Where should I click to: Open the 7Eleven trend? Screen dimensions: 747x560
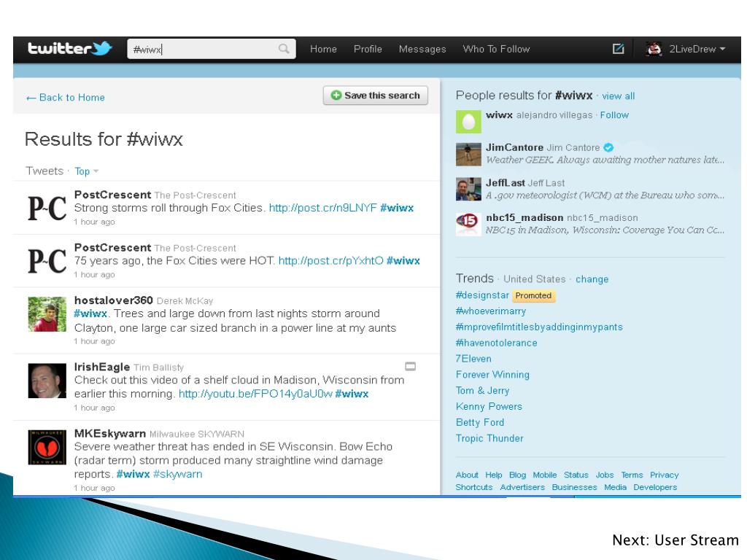pos(473,359)
